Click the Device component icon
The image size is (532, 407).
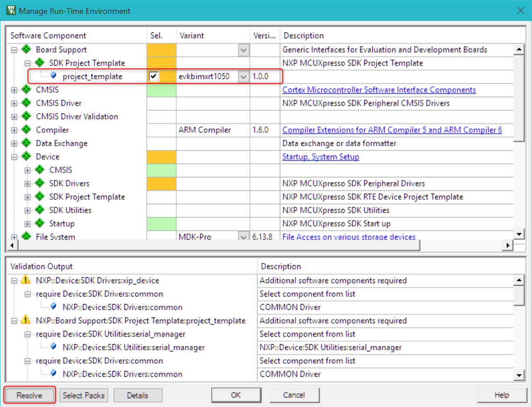click(x=26, y=156)
